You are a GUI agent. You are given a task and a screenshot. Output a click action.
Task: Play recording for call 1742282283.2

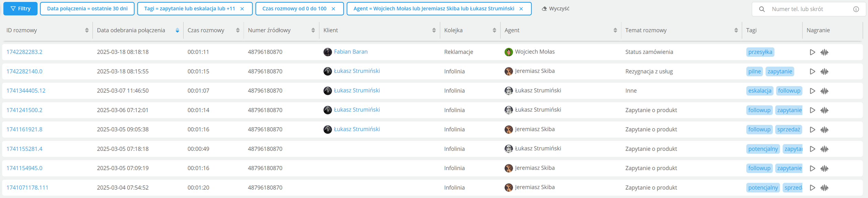coord(812,52)
